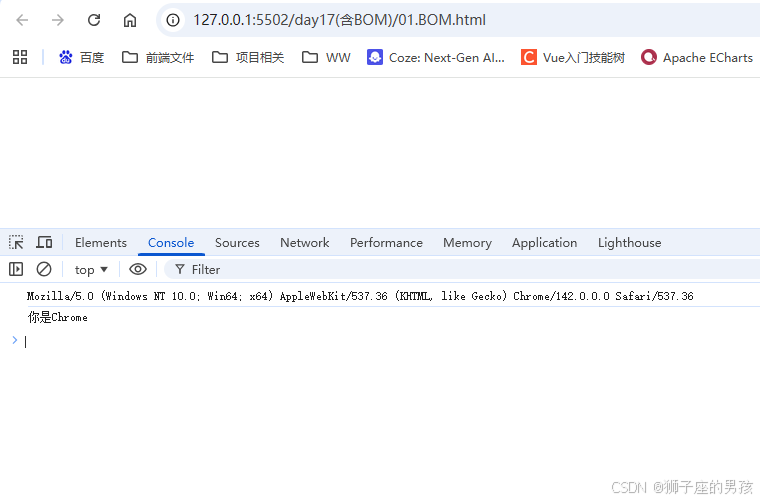Click the address bar URL
Screen dimensions: 760x501
339,20
